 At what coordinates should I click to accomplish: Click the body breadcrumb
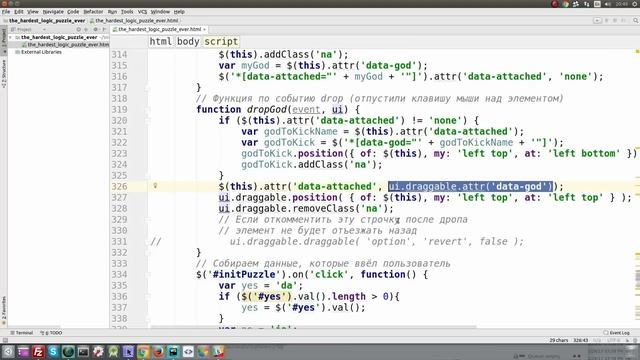click(x=188, y=41)
